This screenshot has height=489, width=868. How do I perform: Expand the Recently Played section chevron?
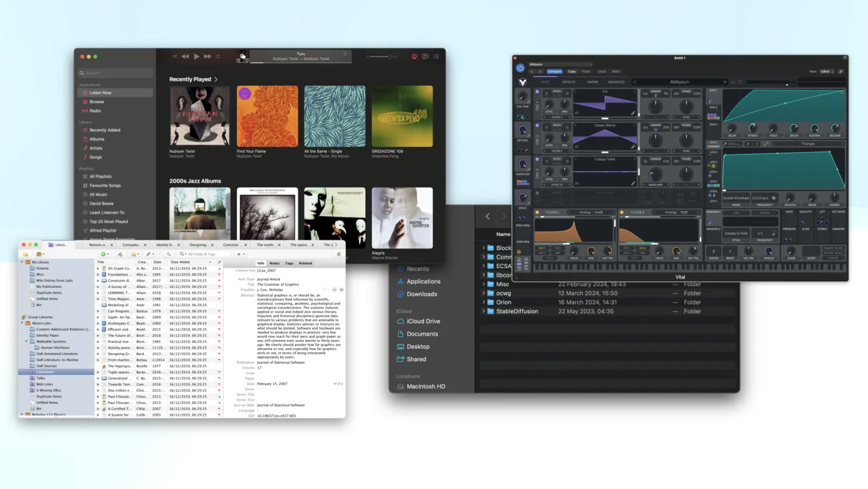tap(216, 79)
